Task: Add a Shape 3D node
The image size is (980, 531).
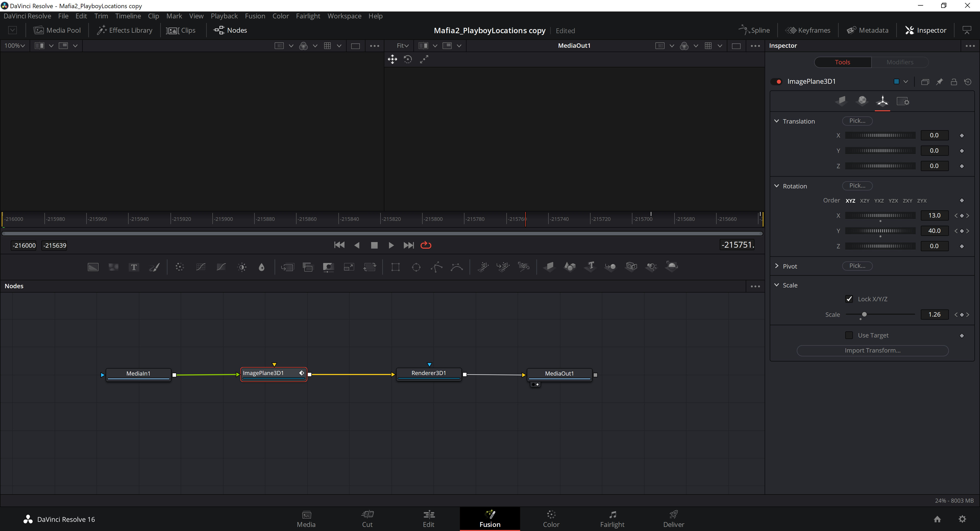Action: pyautogui.click(x=570, y=267)
